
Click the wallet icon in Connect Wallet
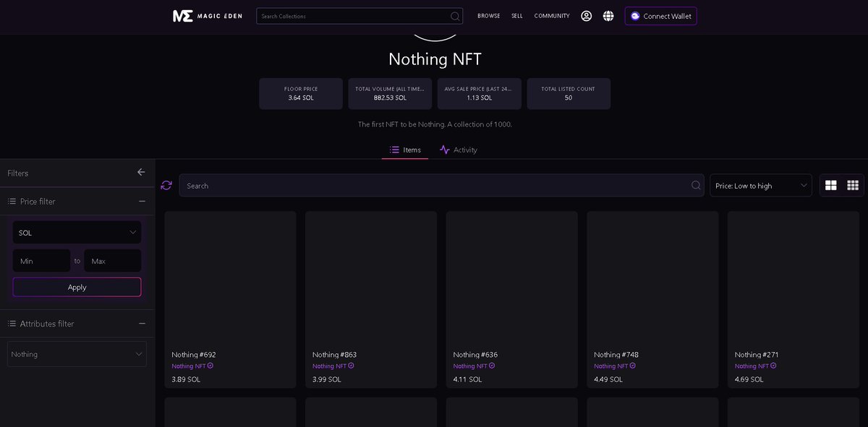[x=635, y=16]
